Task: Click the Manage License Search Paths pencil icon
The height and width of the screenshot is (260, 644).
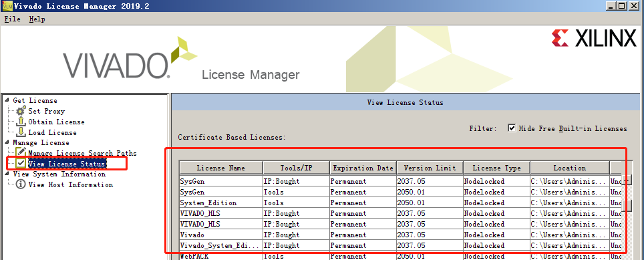Action: coord(21,153)
